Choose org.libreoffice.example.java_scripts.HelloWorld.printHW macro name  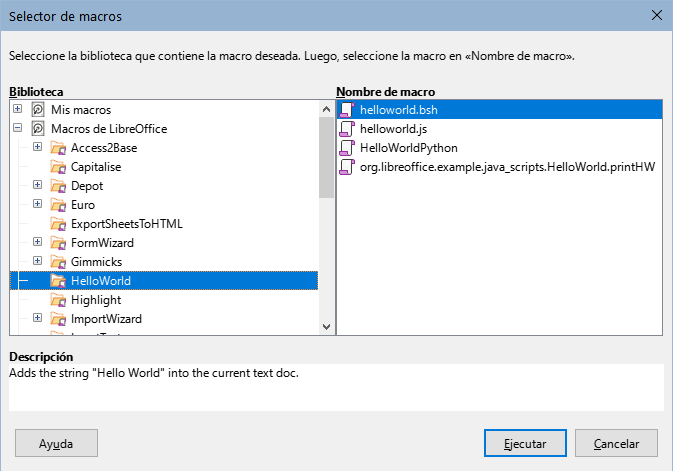coord(507,167)
